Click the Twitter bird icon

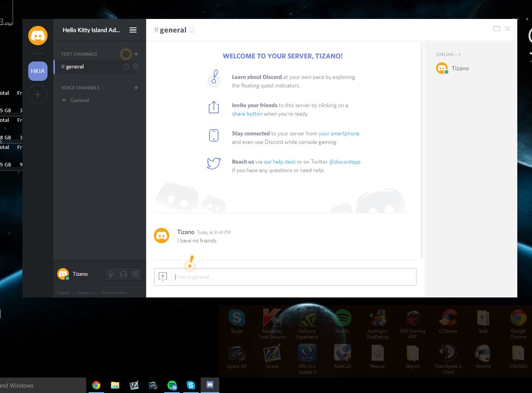(x=214, y=163)
